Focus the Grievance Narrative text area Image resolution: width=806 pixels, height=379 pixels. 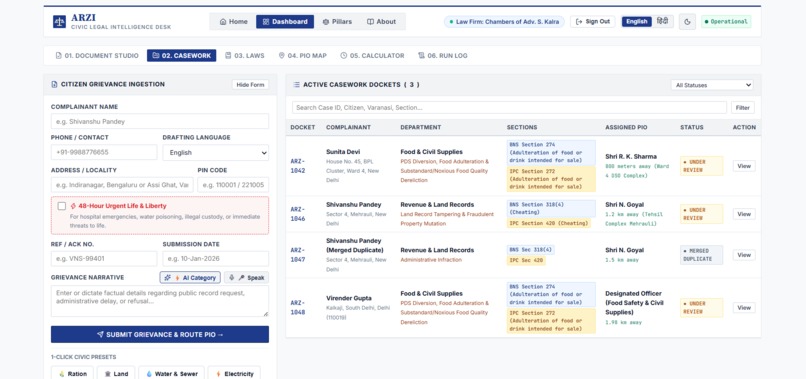point(160,301)
